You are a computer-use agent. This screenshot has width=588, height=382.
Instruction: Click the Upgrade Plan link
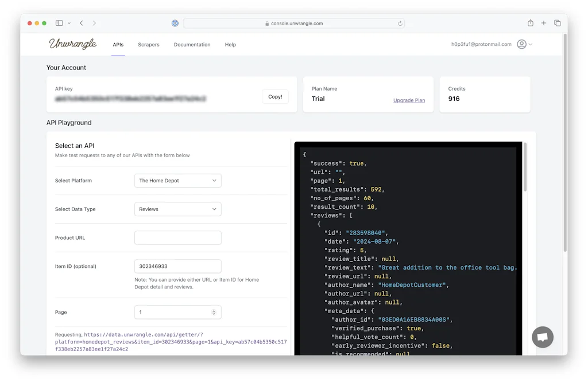point(409,100)
